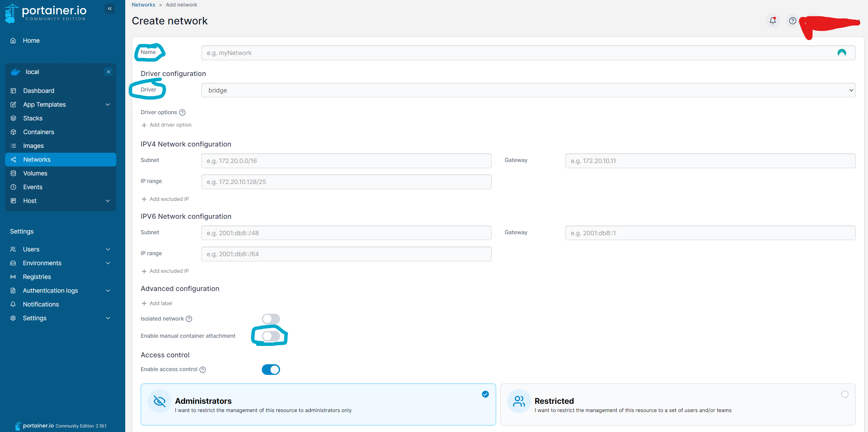The width and height of the screenshot is (868, 432).
Task: Expand the Host sidebar section
Action: [x=108, y=201]
